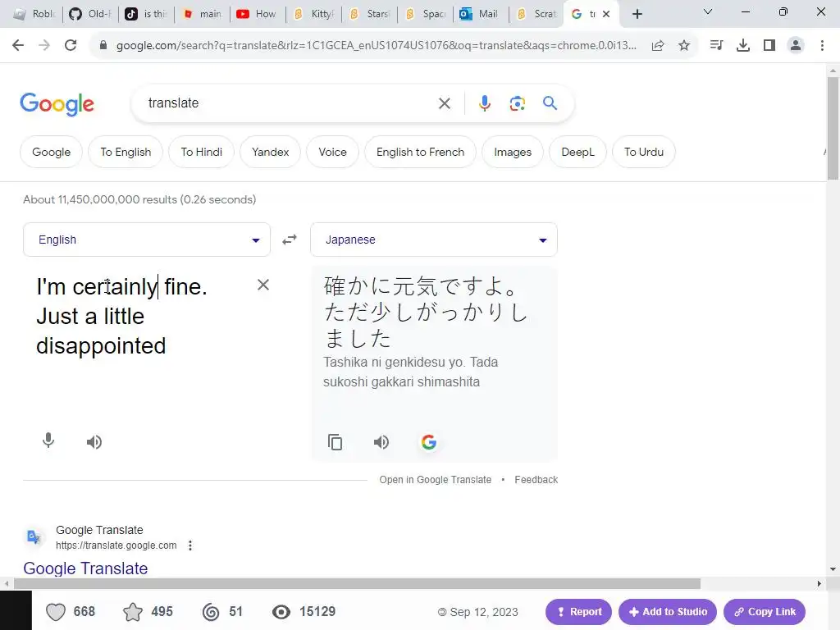Favorite the project with the star icon
This screenshot has height=630, width=840.
pos(133,612)
